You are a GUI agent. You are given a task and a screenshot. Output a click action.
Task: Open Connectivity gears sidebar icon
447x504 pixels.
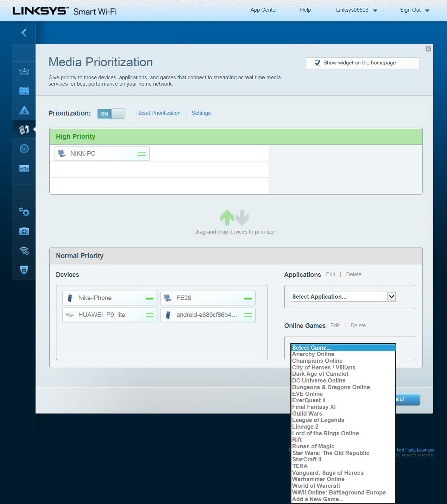pyautogui.click(x=24, y=212)
